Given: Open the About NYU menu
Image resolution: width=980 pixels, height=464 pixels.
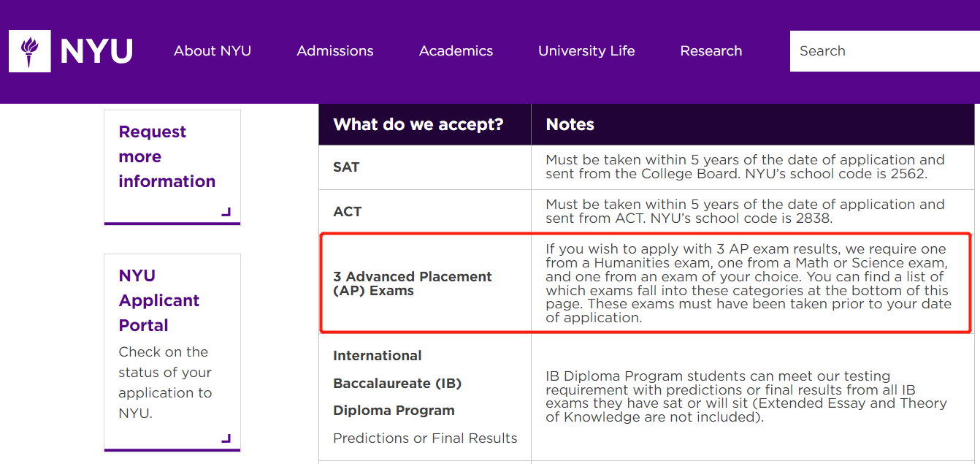Looking at the screenshot, I should 213,51.
